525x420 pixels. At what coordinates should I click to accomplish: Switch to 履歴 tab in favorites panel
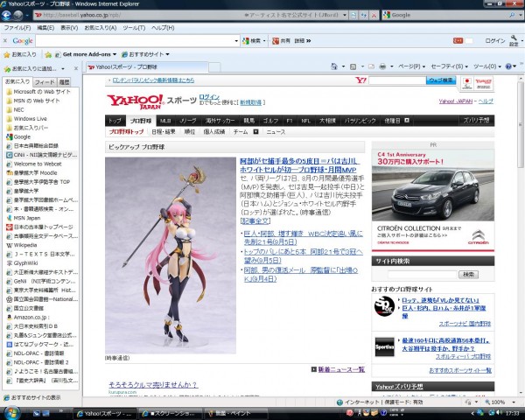(x=64, y=82)
